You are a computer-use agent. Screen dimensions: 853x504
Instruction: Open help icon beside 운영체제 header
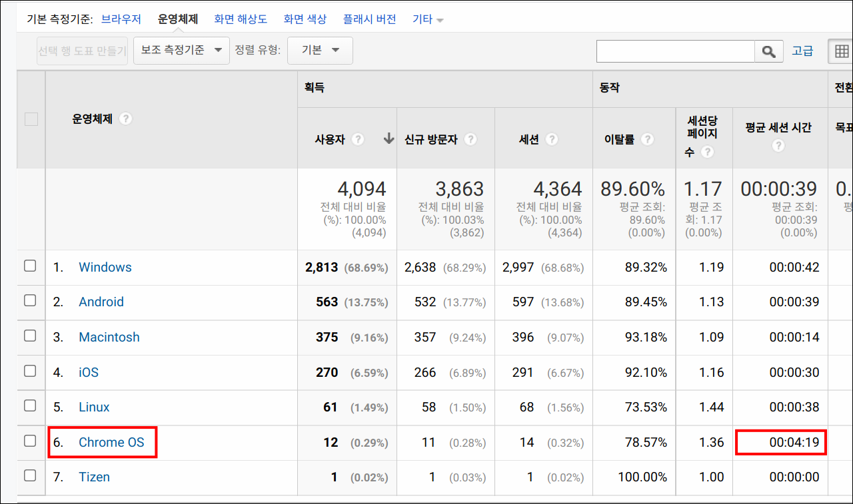tap(125, 119)
